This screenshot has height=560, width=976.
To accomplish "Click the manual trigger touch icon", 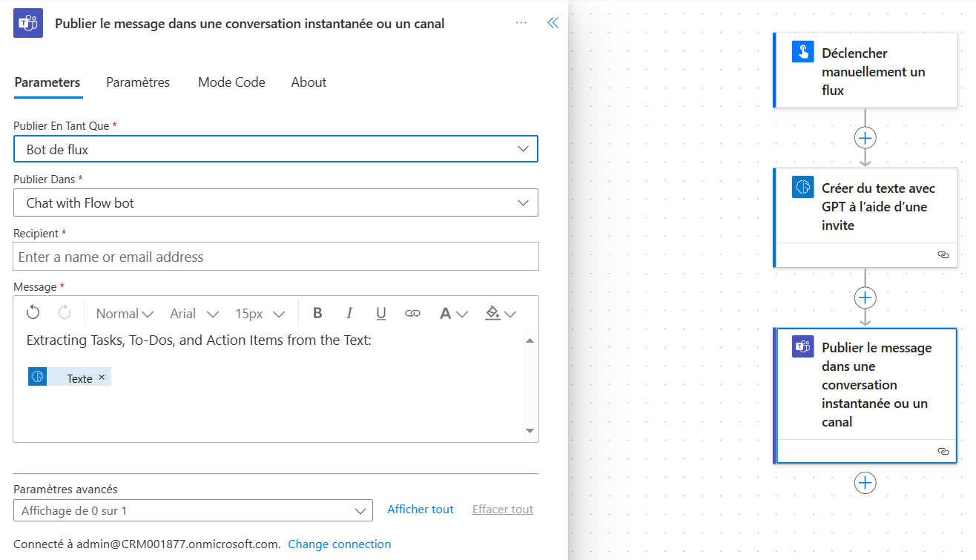I will (x=803, y=52).
